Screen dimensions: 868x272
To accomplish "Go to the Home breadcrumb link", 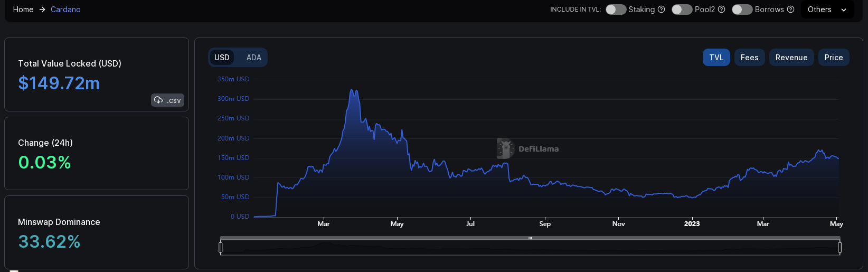I will (x=23, y=10).
